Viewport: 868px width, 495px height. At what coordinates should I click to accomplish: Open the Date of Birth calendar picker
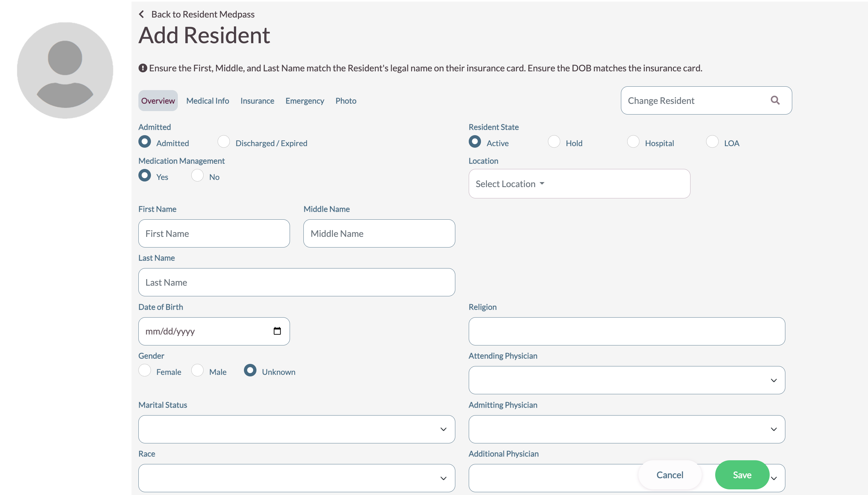(x=277, y=331)
